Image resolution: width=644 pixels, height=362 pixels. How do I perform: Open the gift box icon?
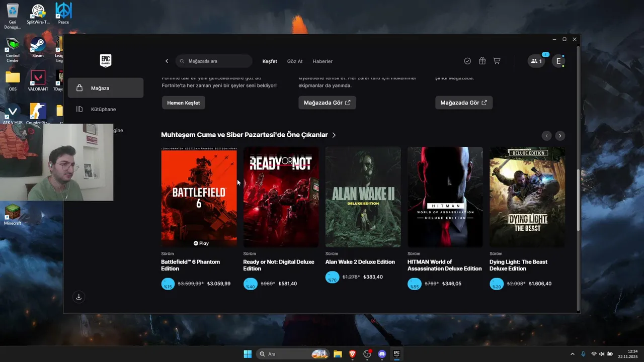point(482,61)
